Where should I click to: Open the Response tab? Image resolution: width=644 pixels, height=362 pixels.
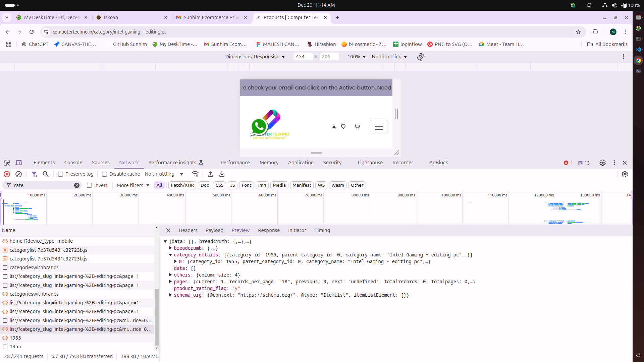click(269, 231)
